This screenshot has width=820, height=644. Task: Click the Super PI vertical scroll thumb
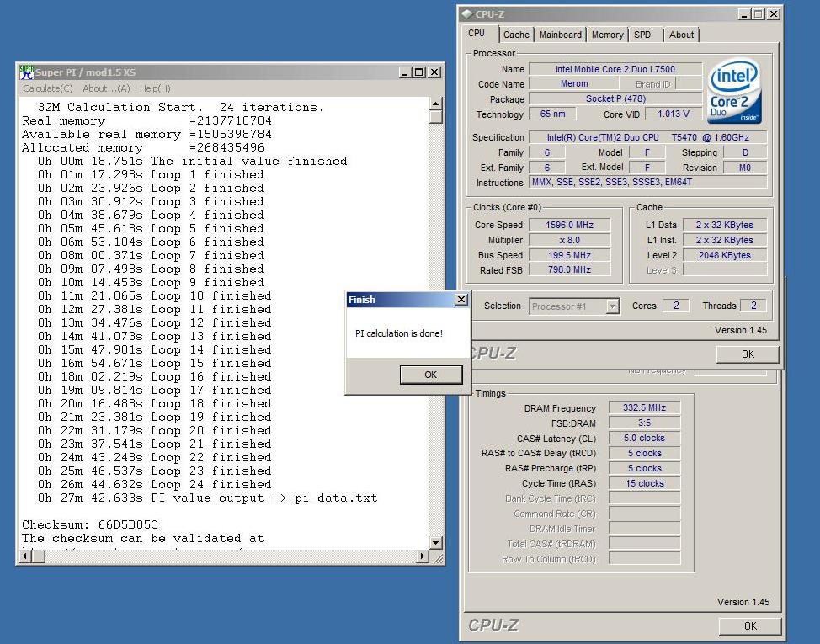tap(435, 117)
